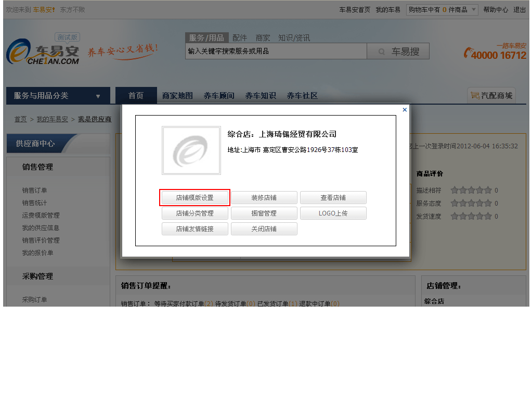This screenshot has width=532, height=405.
Task: Click the LOGO上传 button
Action: (333, 213)
